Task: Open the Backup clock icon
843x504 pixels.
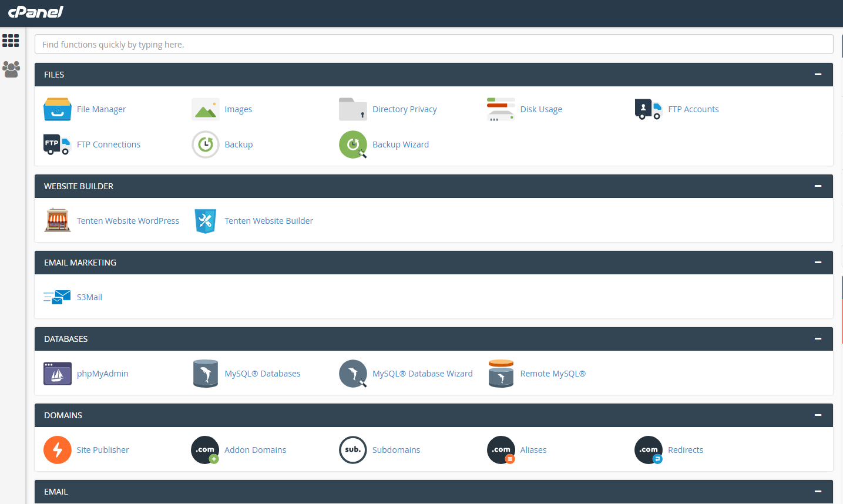Action: click(206, 145)
